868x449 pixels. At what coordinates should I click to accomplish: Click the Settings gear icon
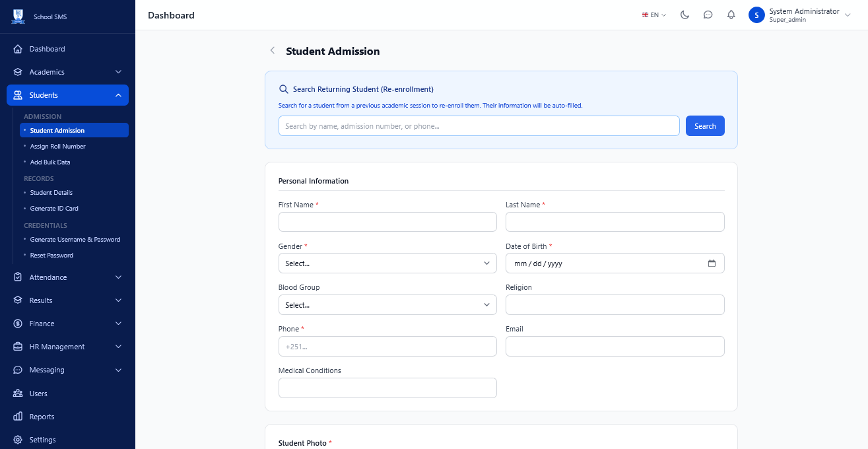[x=18, y=440]
